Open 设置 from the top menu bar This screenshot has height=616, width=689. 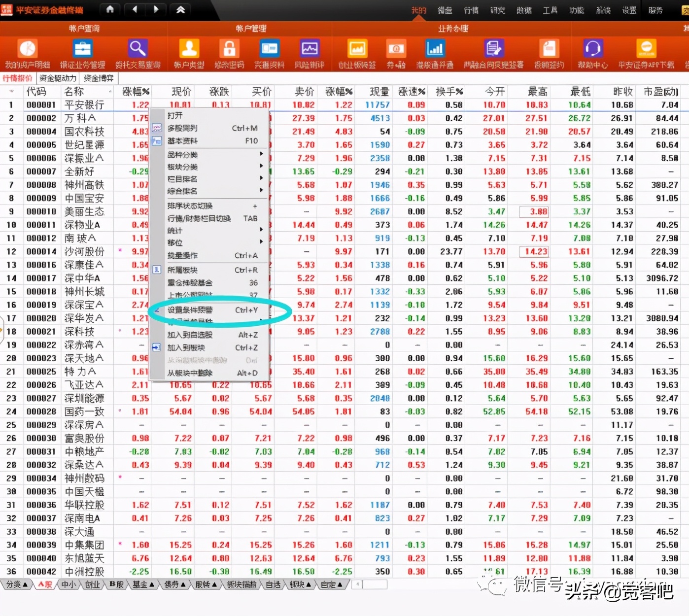[629, 9]
